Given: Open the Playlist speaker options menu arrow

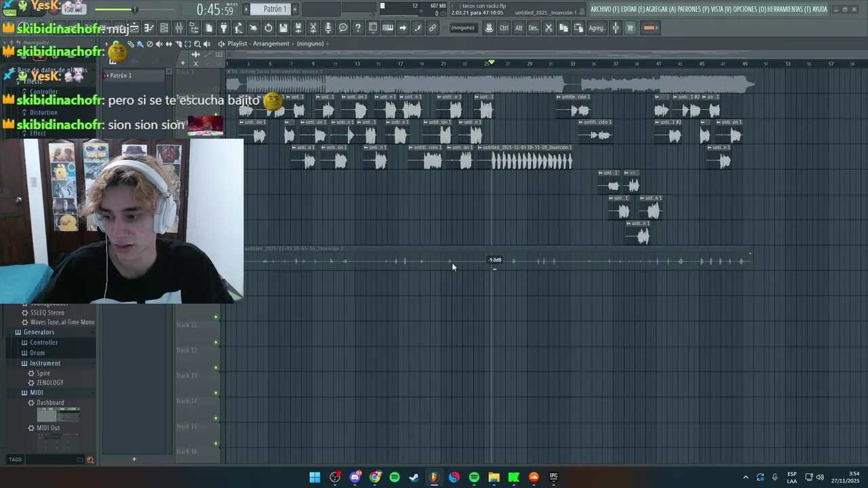Looking at the screenshot, I should pos(221,44).
